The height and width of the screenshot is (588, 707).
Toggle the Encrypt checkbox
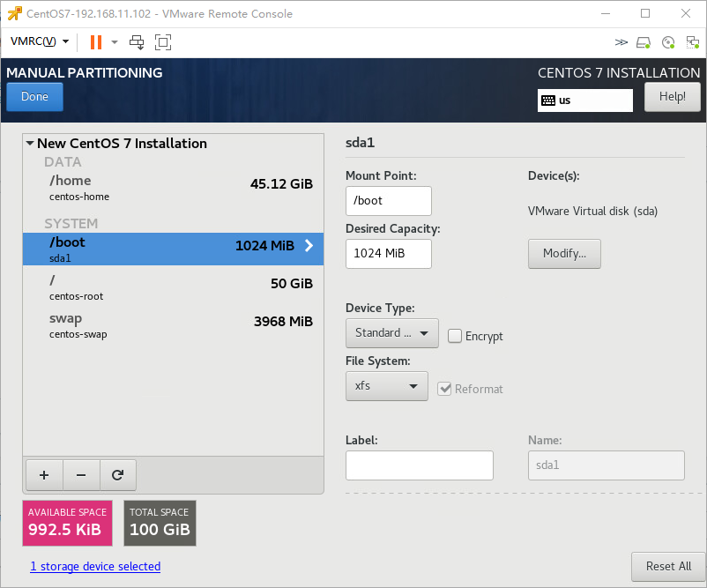click(455, 336)
